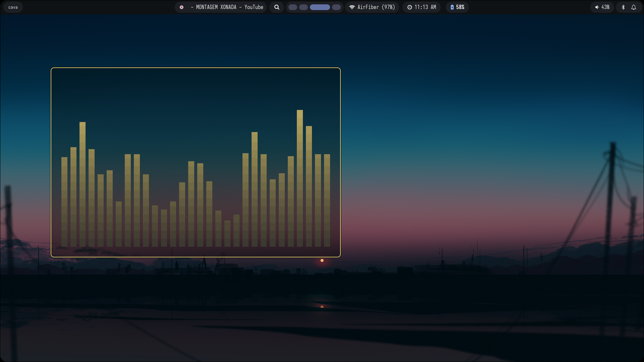
Task: Click the tallest bar in the visualizer
Action: [300, 178]
